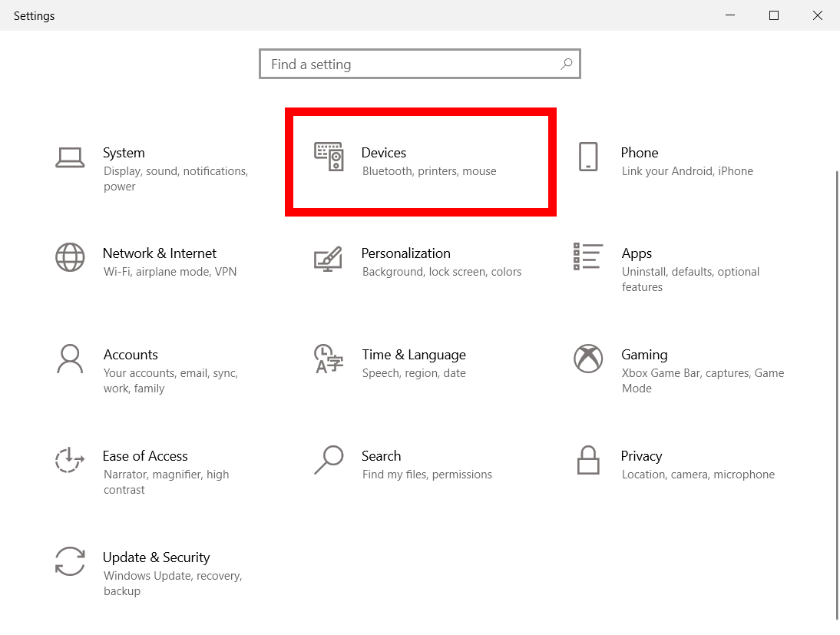
Task: Select Time & Language heading
Action: click(414, 356)
